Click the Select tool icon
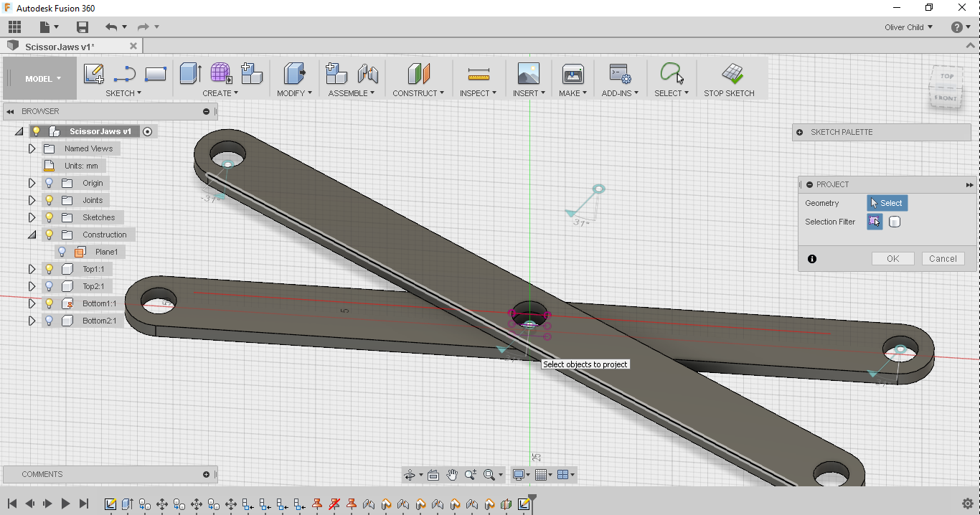 pyautogui.click(x=672, y=73)
